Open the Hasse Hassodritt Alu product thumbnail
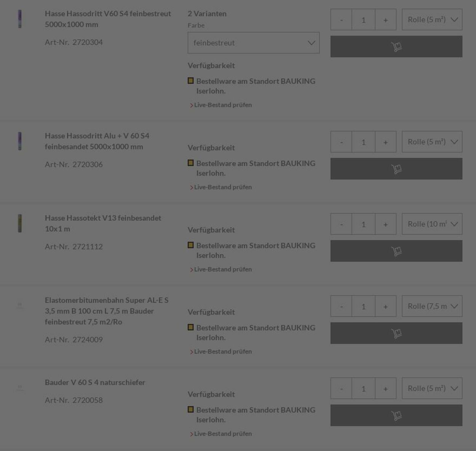Viewport: 476px width, 451px height. [20, 141]
